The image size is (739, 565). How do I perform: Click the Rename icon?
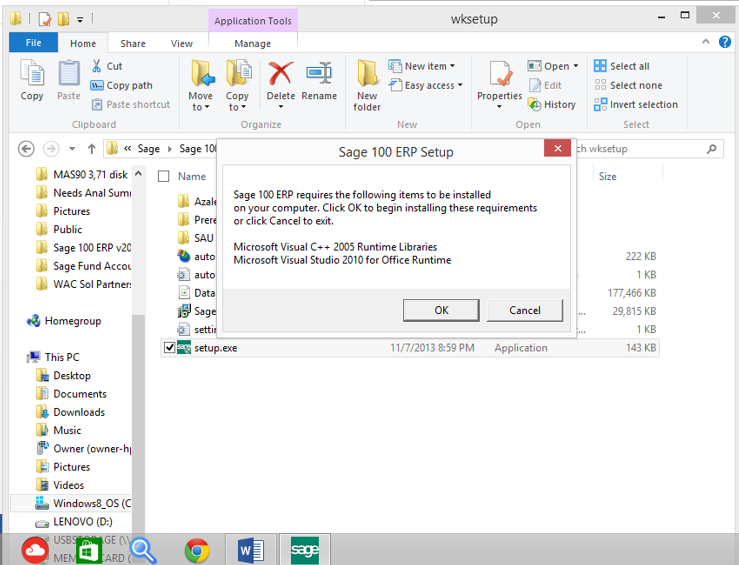pyautogui.click(x=319, y=74)
